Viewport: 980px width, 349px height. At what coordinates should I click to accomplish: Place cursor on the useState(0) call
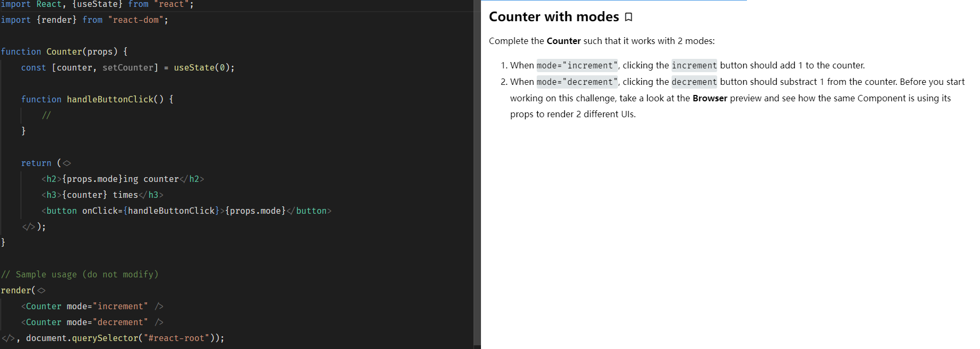click(203, 67)
